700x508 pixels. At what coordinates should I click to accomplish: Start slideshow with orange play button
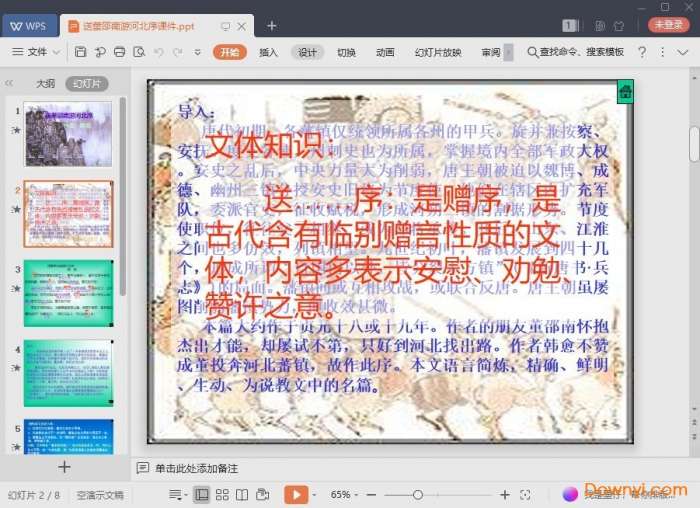tap(296, 494)
